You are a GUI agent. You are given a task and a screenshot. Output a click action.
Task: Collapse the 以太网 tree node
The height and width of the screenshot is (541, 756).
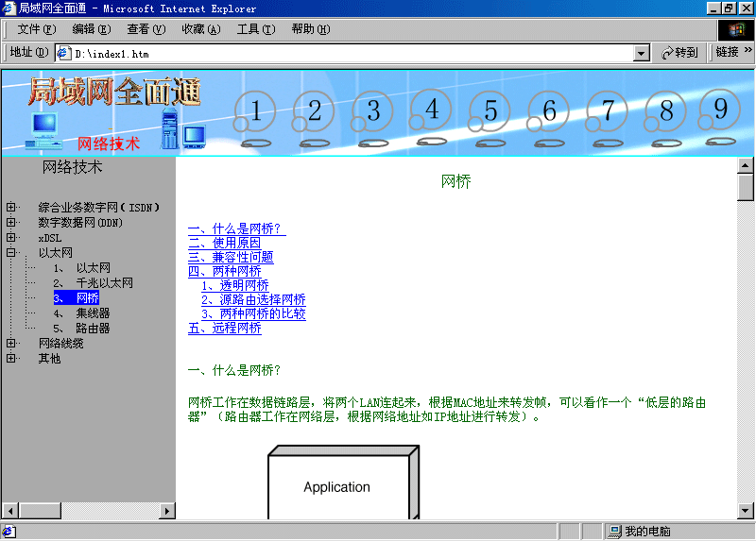11,253
